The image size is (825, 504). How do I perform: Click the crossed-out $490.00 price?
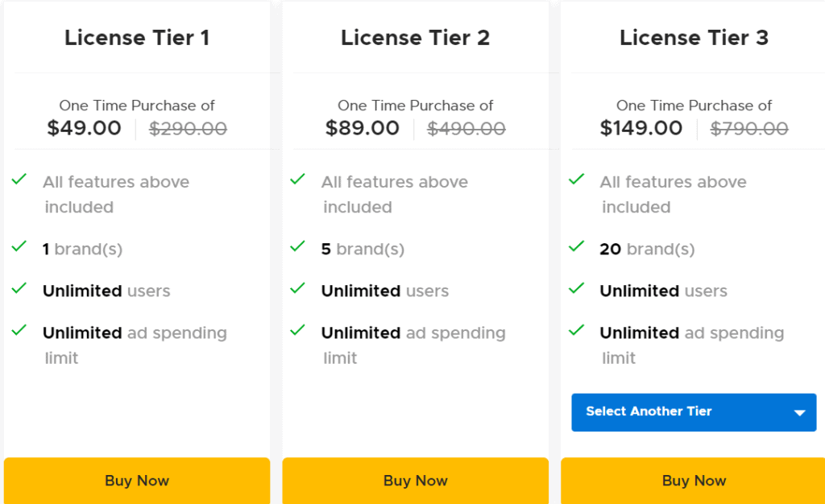pos(466,128)
